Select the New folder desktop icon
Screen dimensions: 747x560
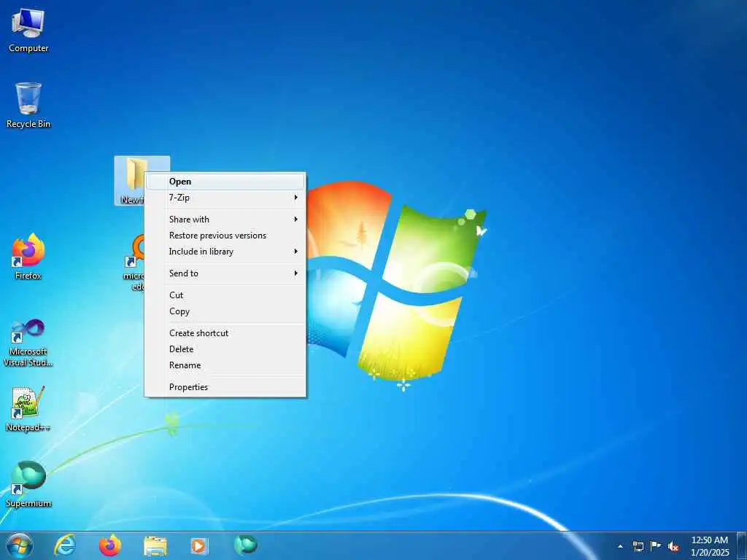(130, 181)
